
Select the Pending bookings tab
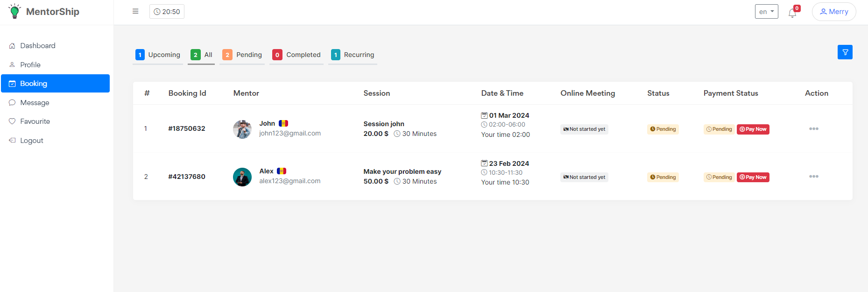[x=242, y=55]
